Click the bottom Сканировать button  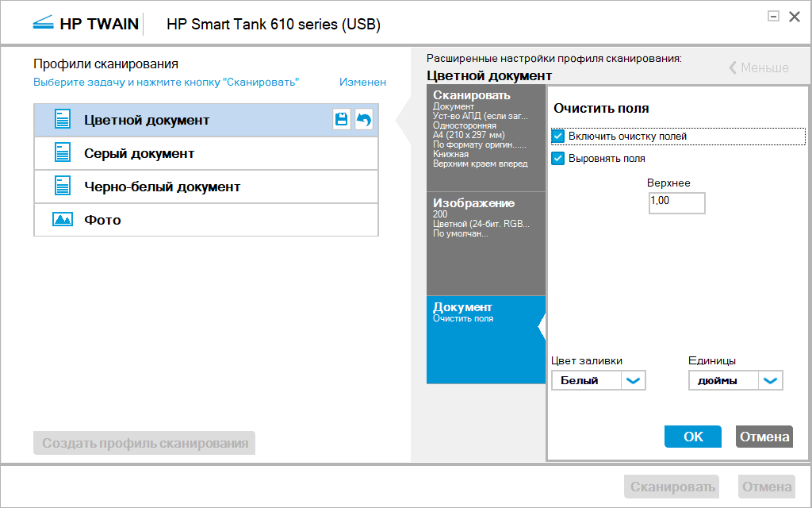pos(672,487)
